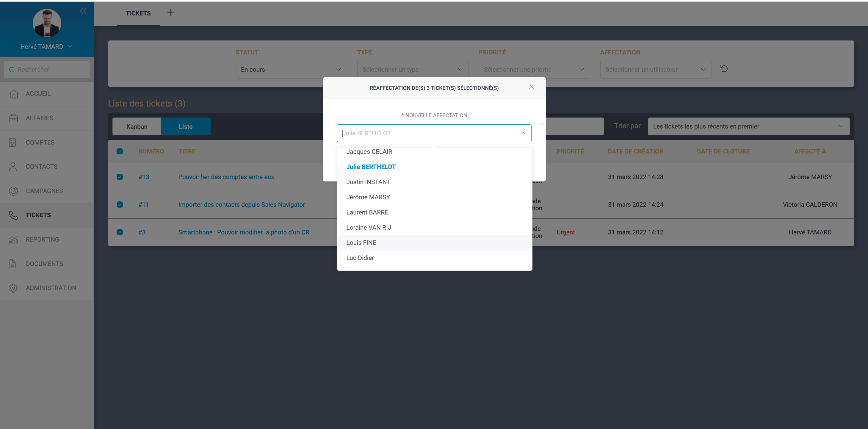Open Campagnes target icon in sidebar
The width and height of the screenshot is (868, 429).
point(13,191)
